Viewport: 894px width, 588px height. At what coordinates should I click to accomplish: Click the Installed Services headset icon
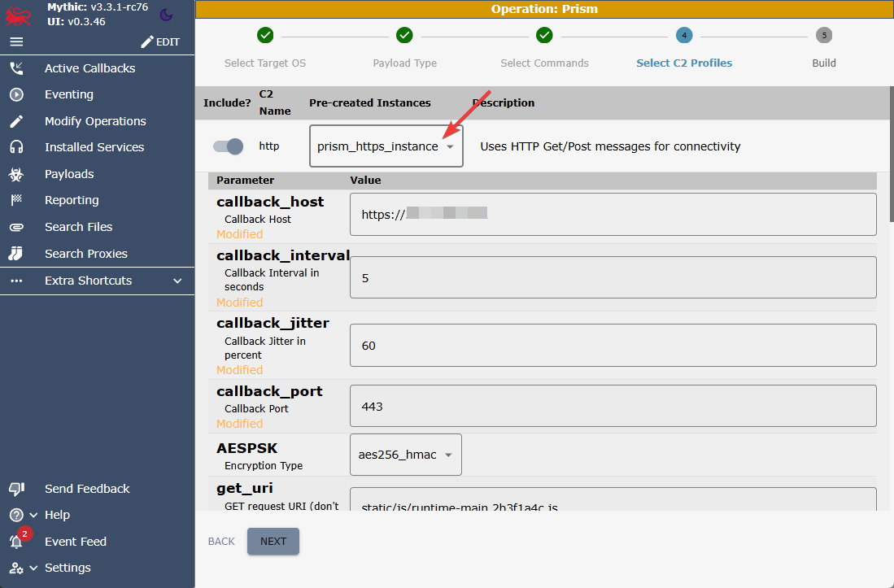point(16,147)
